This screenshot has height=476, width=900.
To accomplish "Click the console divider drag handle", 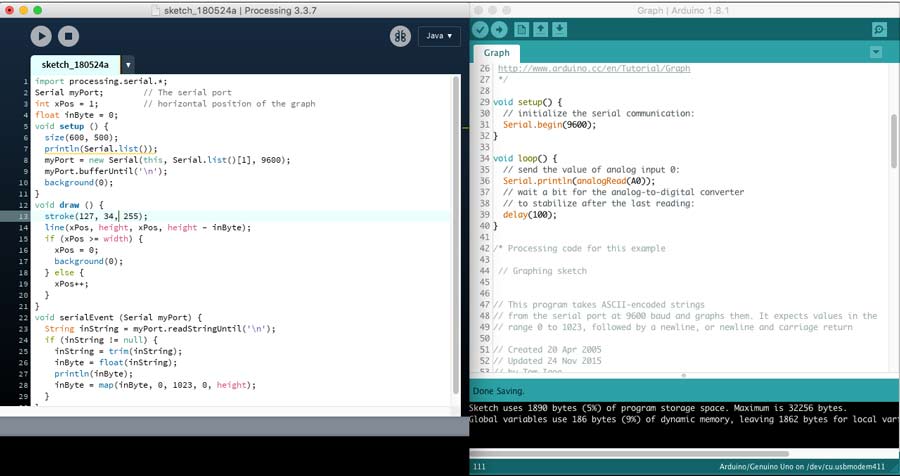I will click(x=683, y=377).
